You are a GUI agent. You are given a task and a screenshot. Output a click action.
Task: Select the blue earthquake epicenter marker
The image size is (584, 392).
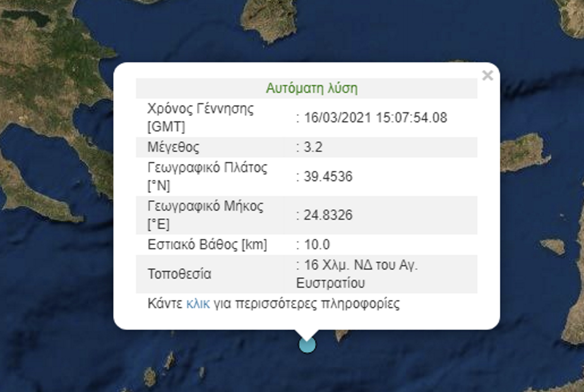pyautogui.click(x=307, y=345)
